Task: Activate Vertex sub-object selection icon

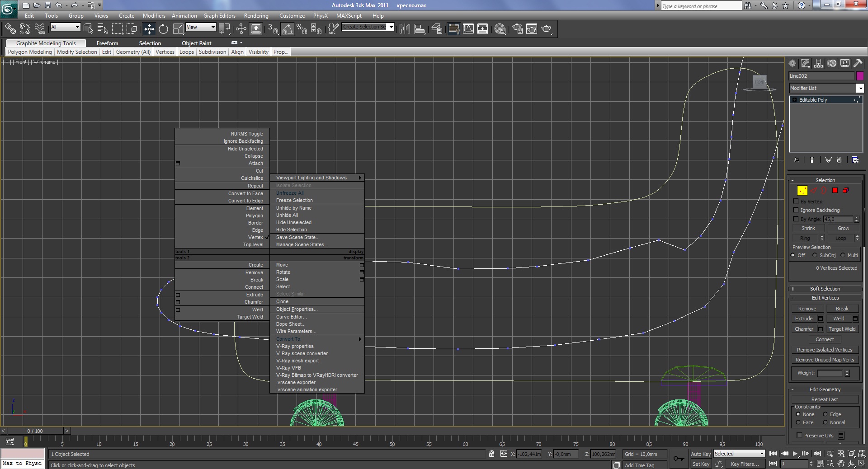Action: (x=802, y=191)
